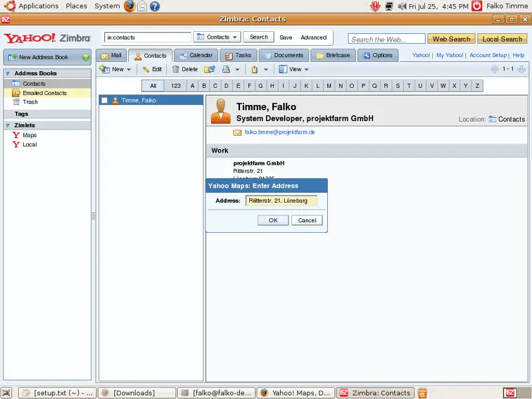
Task: Collapse the Address Books section
Action: click(8, 73)
